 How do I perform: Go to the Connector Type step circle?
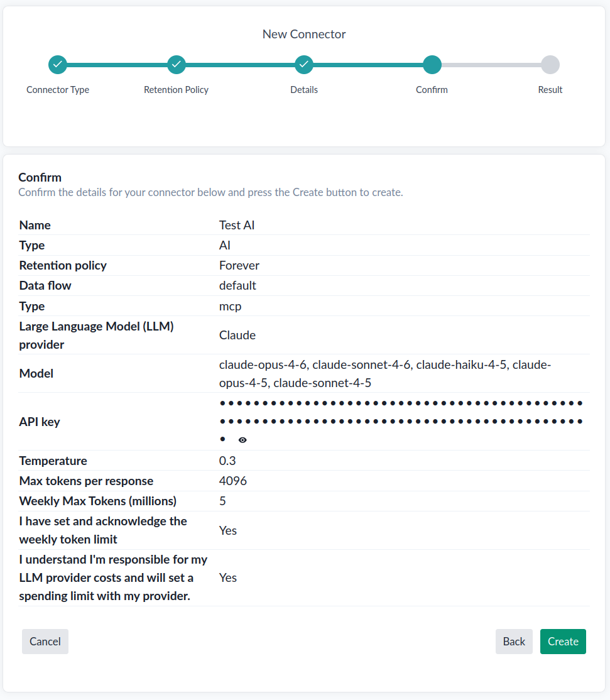(58, 65)
